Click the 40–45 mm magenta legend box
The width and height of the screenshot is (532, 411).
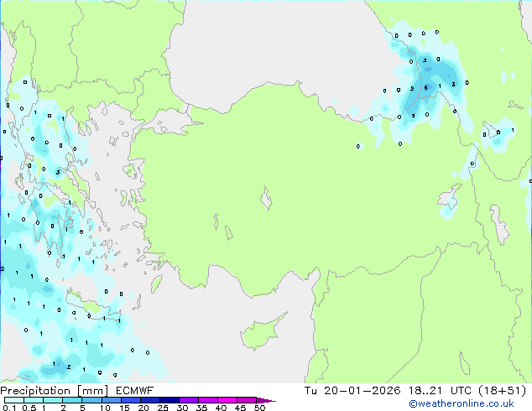coord(227,400)
